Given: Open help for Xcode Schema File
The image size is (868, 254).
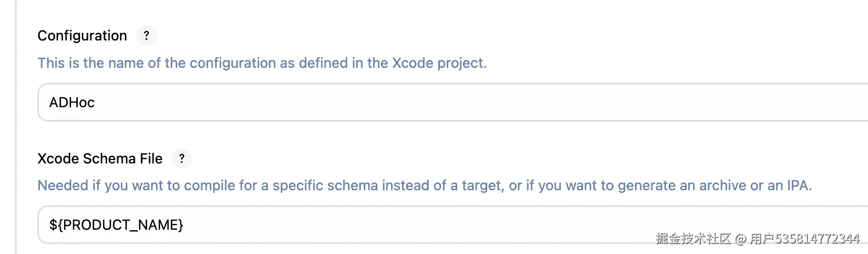Looking at the screenshot, I should 182,158.
